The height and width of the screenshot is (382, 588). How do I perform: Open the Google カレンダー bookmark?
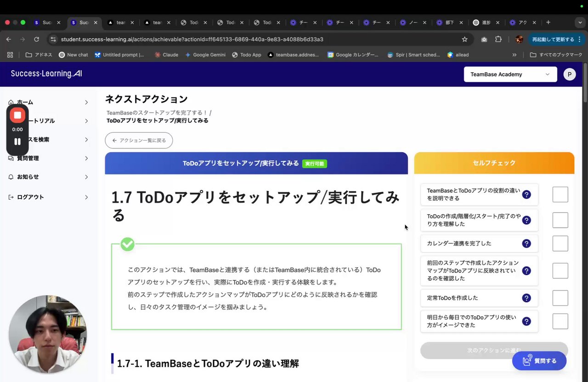tap(353, 55)
